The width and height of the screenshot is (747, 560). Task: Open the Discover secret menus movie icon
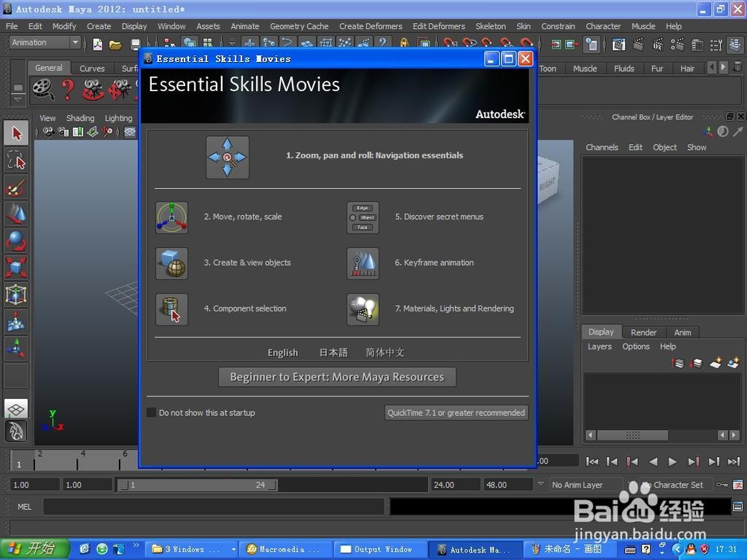362,217
